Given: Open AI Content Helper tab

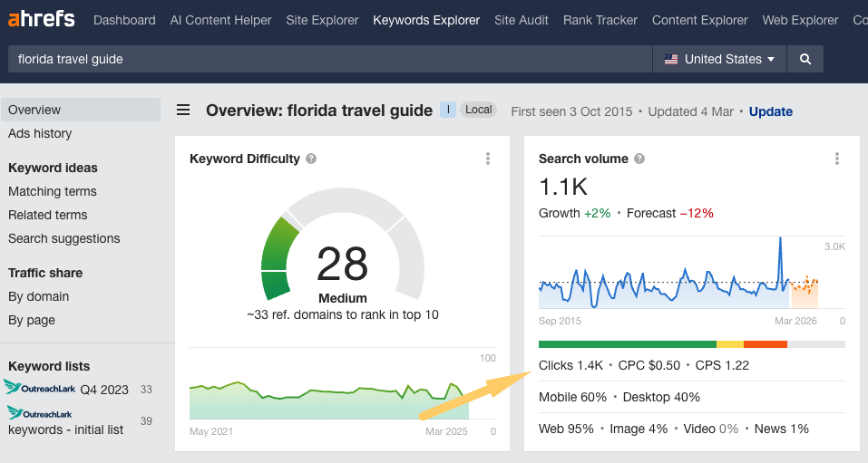Looking at the screenshot, I should pyautogui.click(x=221, y=20).
